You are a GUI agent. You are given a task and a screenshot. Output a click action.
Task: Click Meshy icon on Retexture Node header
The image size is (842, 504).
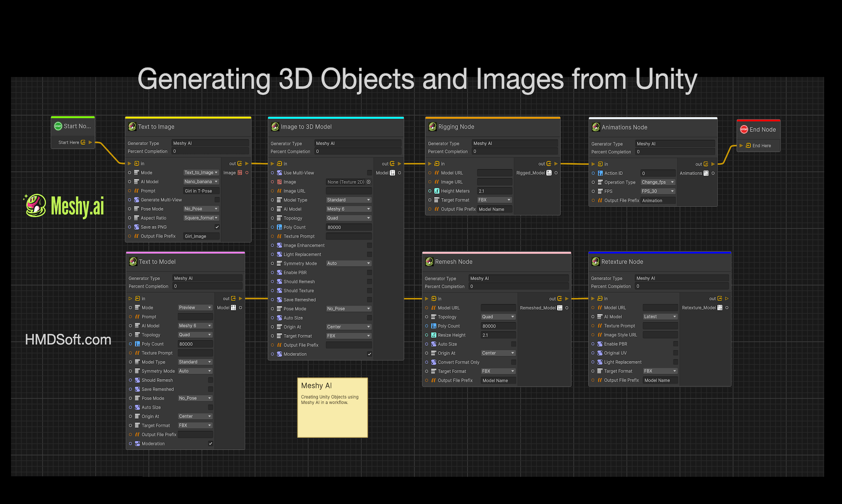tap(595, 262)
